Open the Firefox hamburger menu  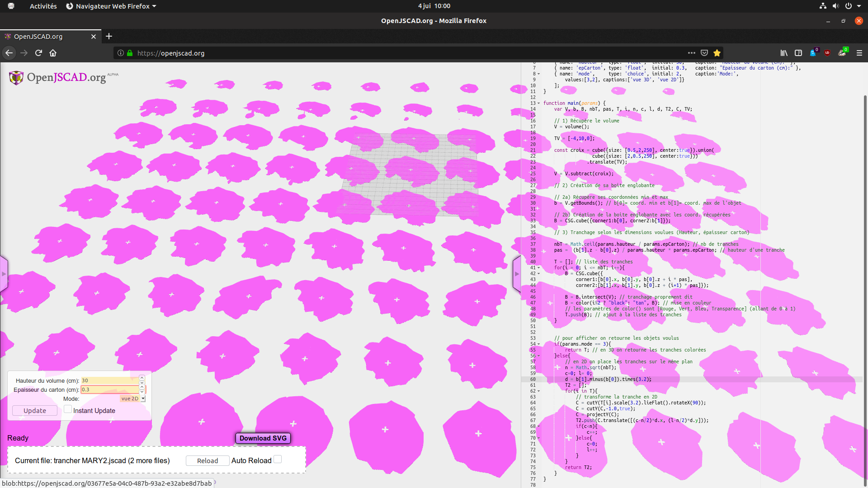[x=859, y=53]
